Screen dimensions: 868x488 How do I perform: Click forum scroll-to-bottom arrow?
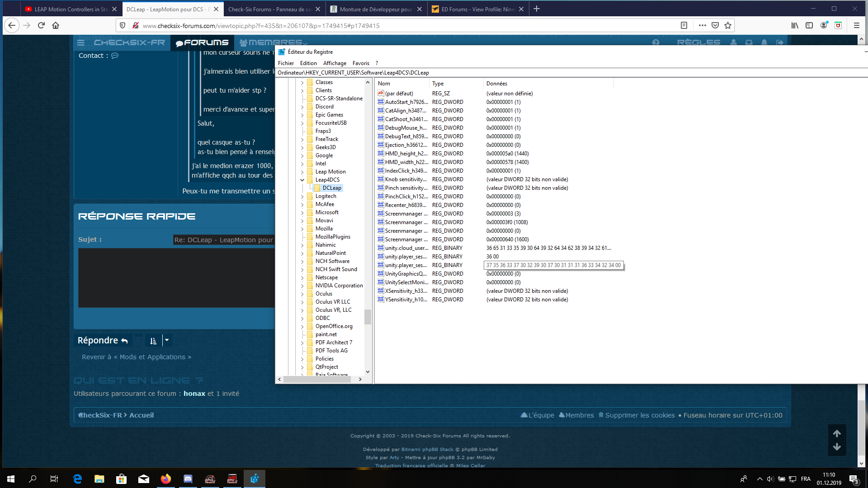click(837, 447)
